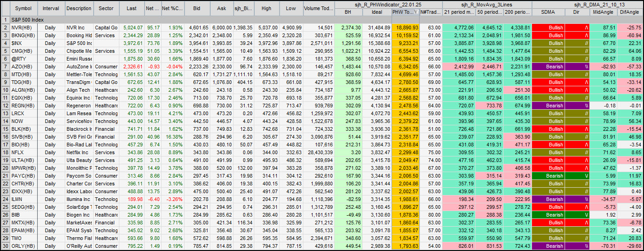Sort by the Symbol column header
644x251 pixels.
[x=23, y=8]
